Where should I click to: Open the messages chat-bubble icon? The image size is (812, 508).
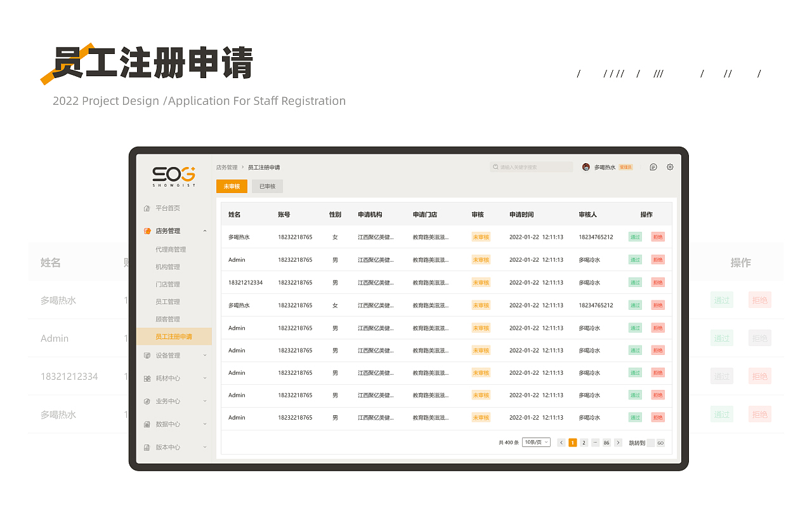653,167
